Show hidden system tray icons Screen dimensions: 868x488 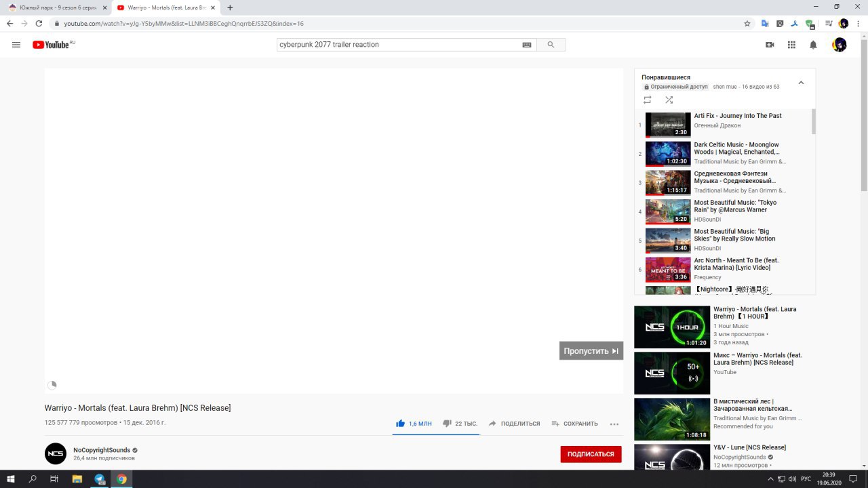click(x=770, y=479)
